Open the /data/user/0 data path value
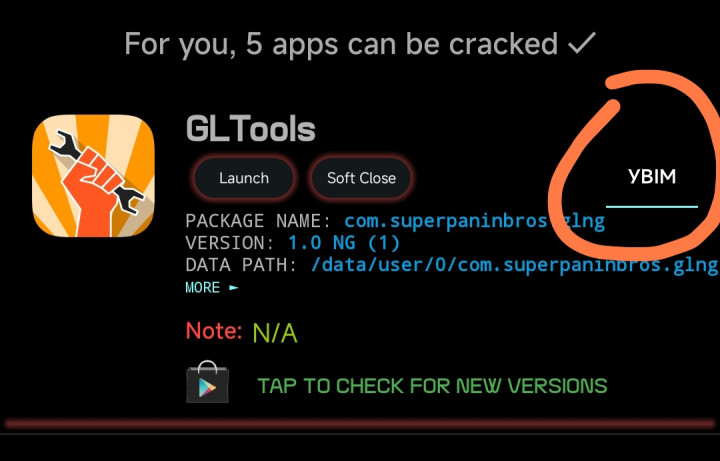This screenshot has height=461, width=720. [x=515, y=265]
